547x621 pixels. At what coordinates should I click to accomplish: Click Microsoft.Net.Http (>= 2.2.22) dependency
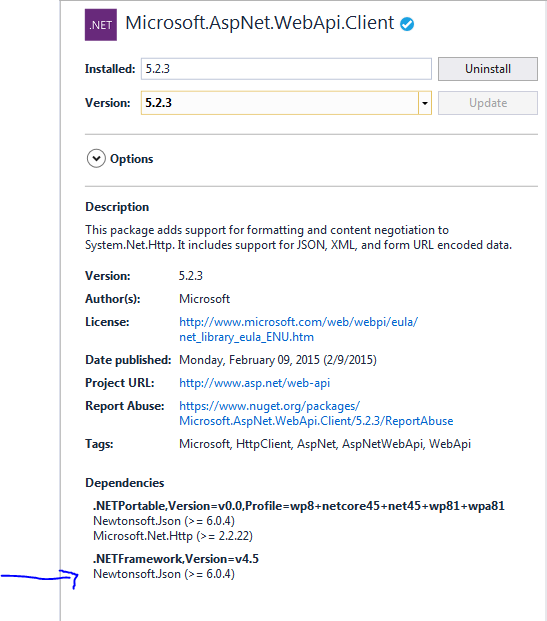coord(173,536)
